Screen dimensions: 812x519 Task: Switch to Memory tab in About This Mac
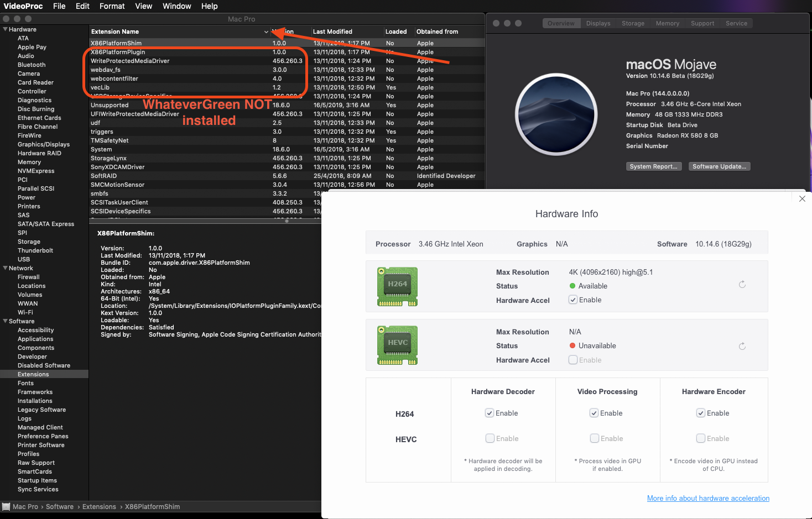668,23
